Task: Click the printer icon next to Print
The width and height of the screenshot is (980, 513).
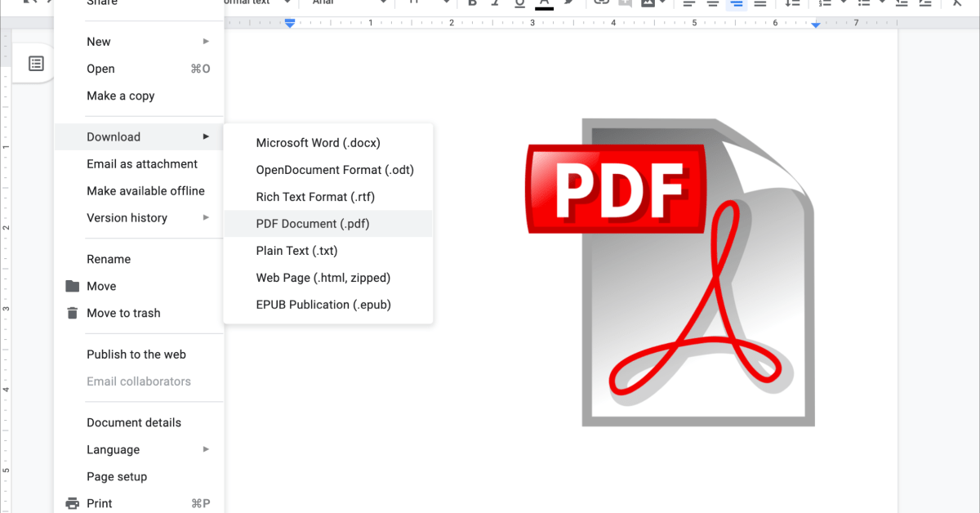Action: (73, 503)
